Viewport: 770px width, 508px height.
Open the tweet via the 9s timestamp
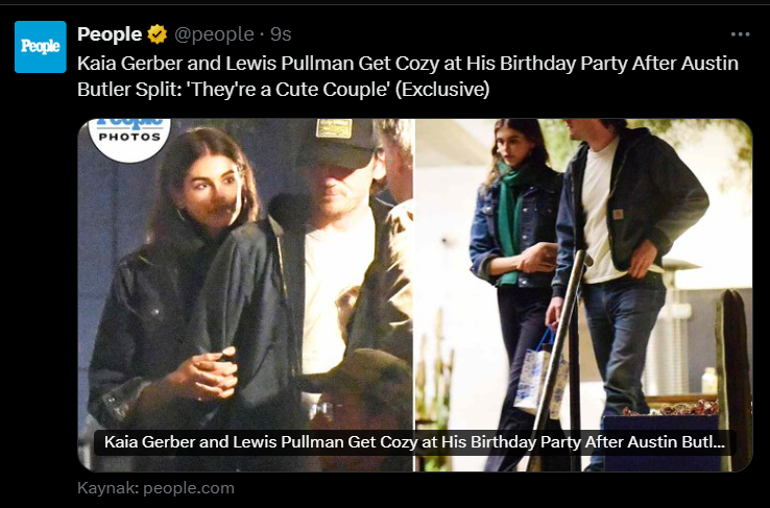(281, 35)
